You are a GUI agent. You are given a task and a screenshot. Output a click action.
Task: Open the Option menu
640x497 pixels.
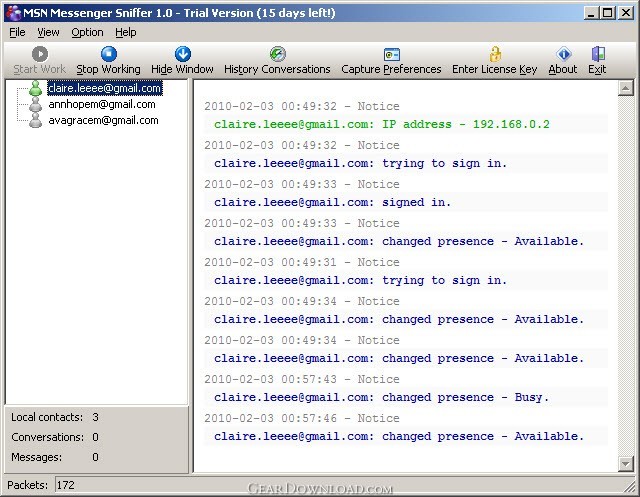click(x=87, y=32)
